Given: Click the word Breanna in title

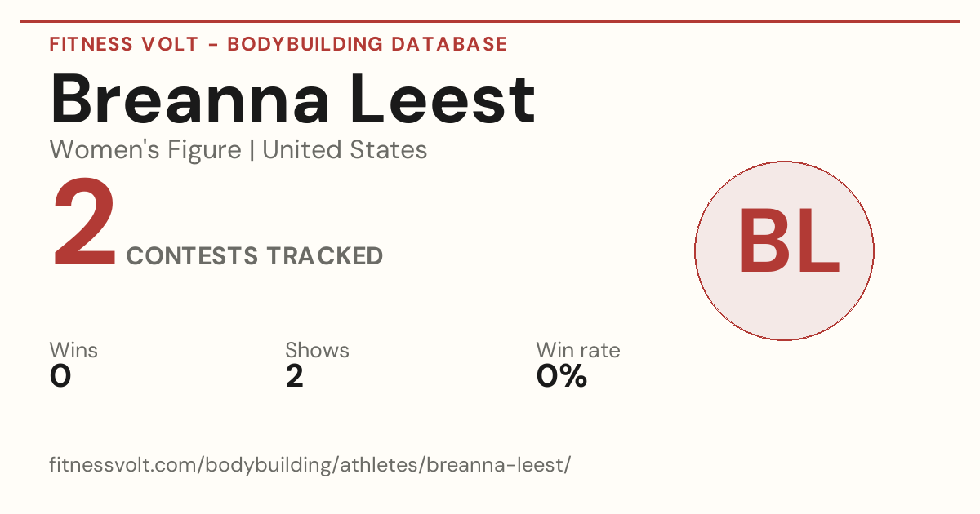Looking at the screenshot, I should pyautogui.click(x=190, y=100).
